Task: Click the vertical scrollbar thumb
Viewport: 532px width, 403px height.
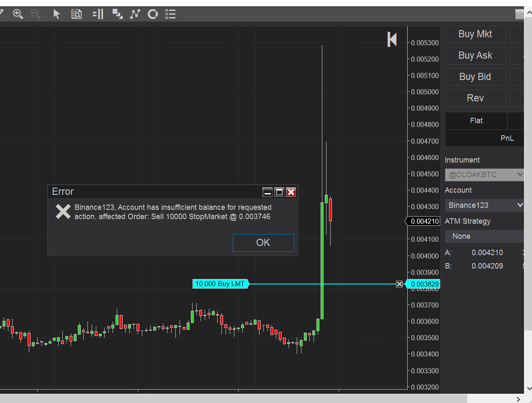Action: tap(529, 173)
